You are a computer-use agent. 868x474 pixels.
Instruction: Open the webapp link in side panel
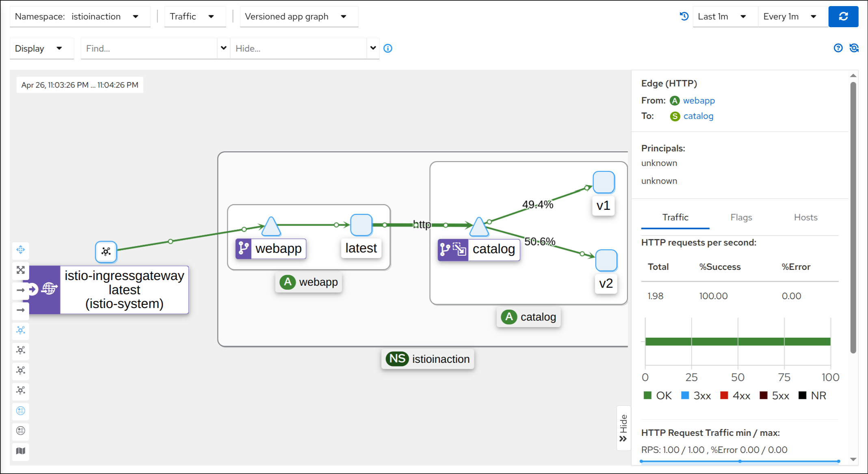click(x=699, y=101)
